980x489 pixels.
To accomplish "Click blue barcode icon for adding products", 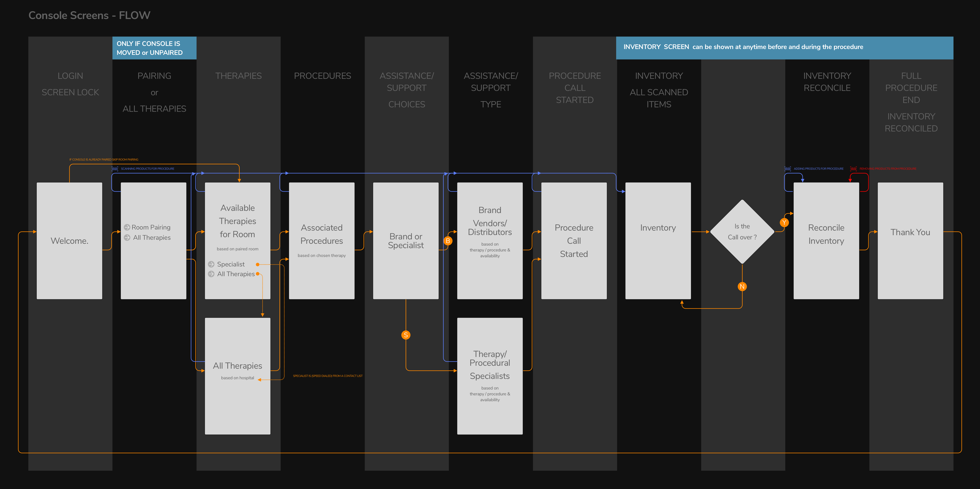I will tap(787, 169).
